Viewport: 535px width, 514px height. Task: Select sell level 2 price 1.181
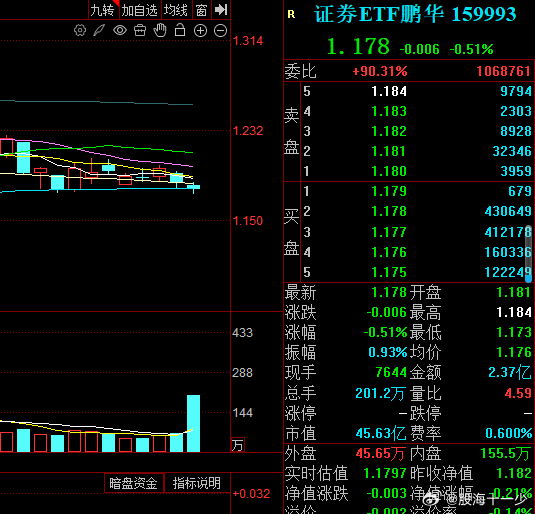pyautogui.click(x=389, y=151)
